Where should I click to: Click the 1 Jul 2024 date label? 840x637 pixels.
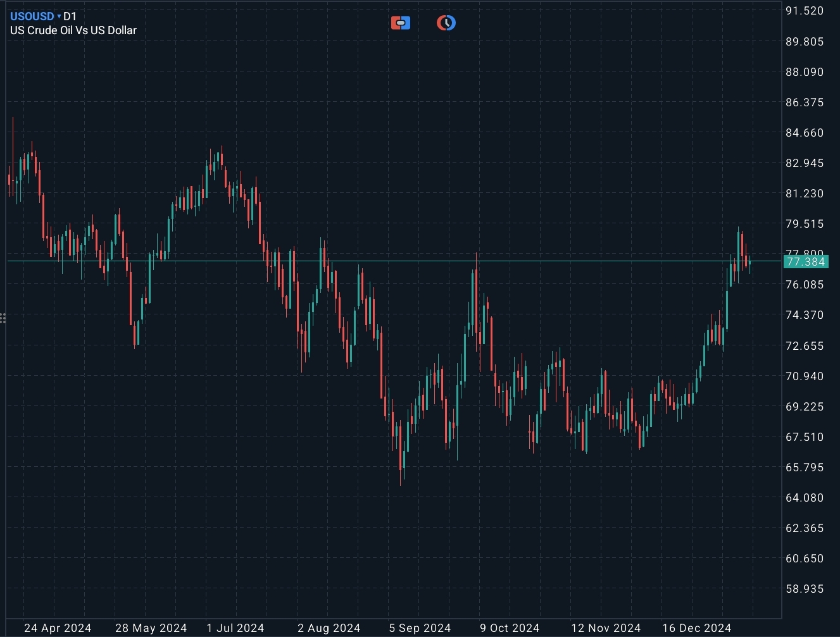pos(235,628)
